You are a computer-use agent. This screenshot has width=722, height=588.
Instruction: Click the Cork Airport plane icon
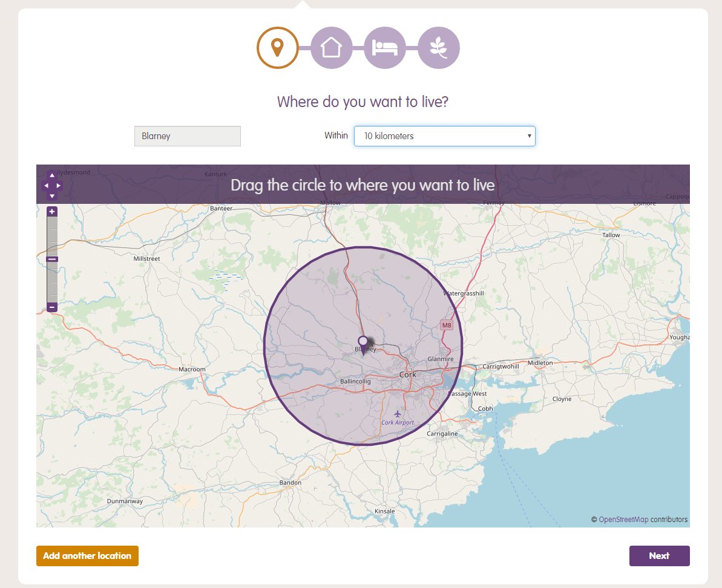click(398, 414)
